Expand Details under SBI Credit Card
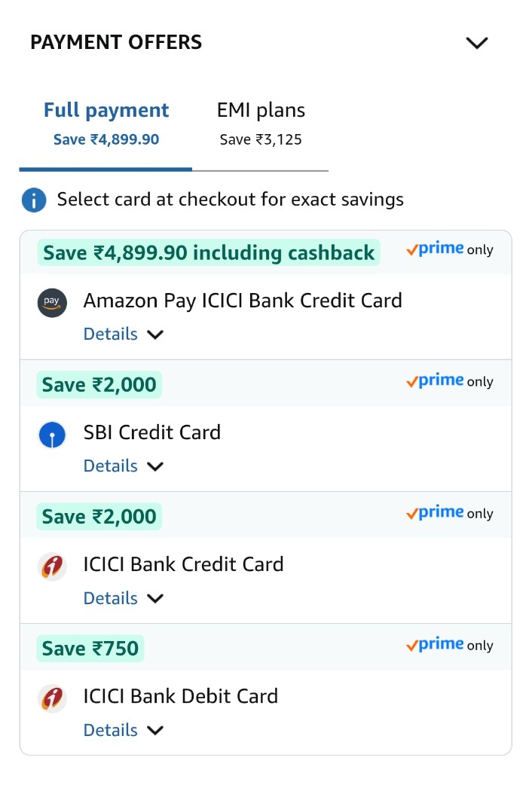532x788 pixels. pos(124,466)
